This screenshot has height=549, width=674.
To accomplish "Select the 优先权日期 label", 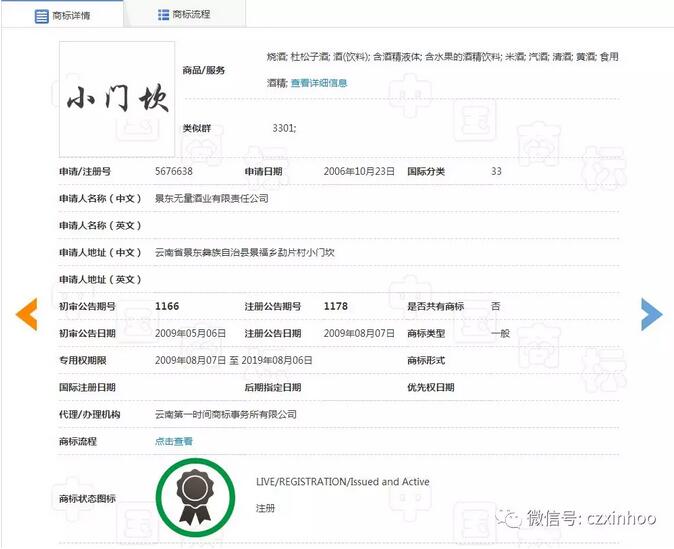I will 431,387.
